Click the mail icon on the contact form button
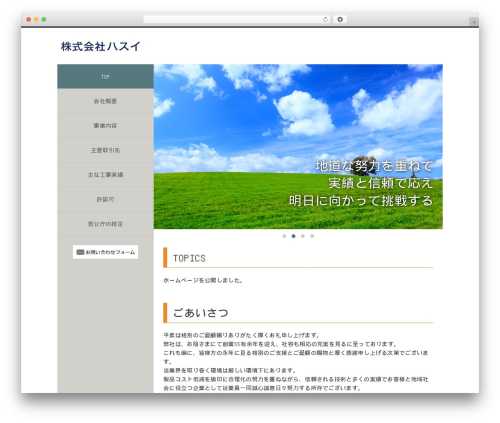Viewport: 500px width, 423px height. (80, 252)
